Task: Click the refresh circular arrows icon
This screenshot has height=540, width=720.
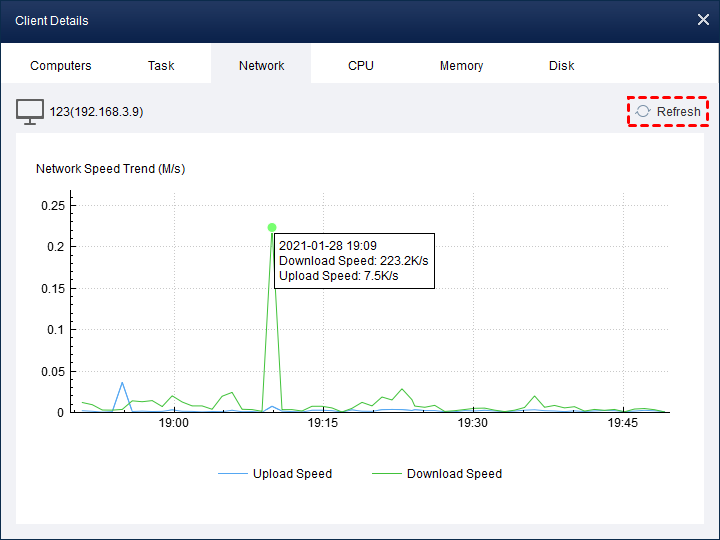Action: pos(643,111)
